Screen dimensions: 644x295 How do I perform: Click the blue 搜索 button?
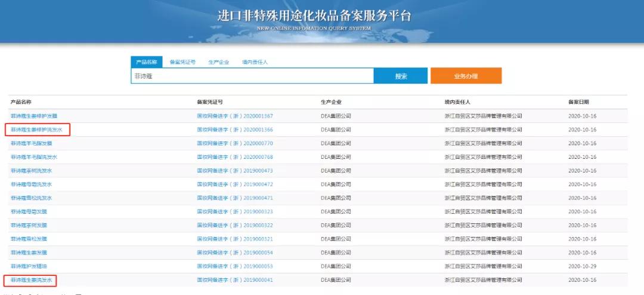coord(401,76)
